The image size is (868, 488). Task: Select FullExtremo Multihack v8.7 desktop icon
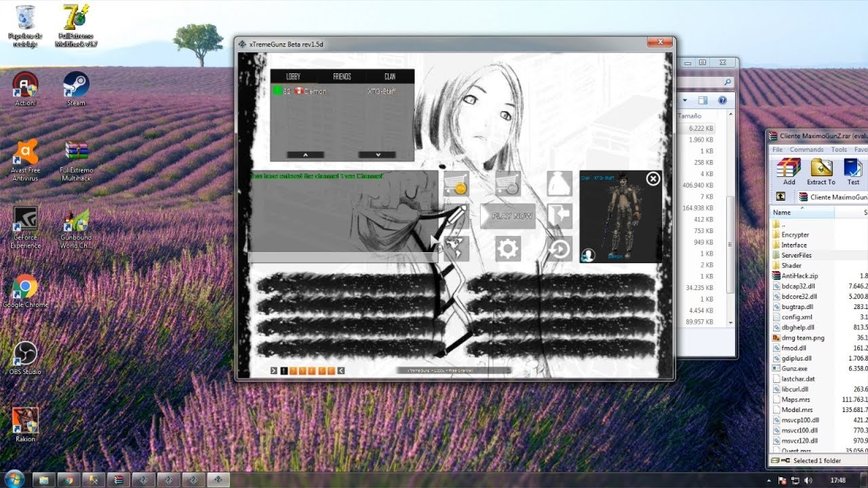[77, 26]
